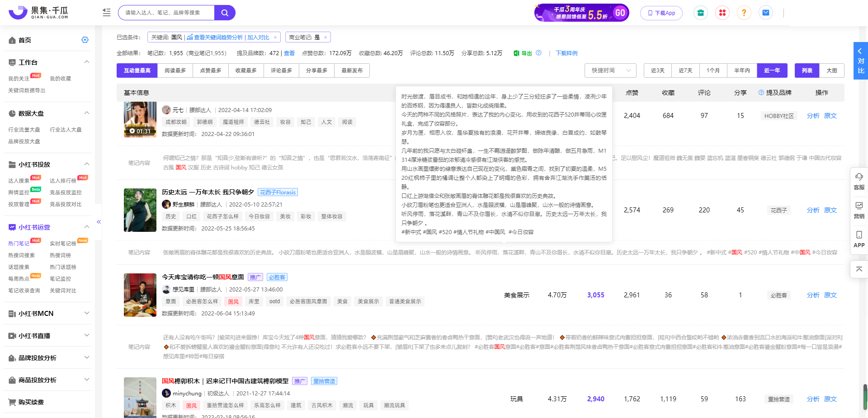Switch to 大图 view mode
Viewport: 868px width, 418px height.
832,70
